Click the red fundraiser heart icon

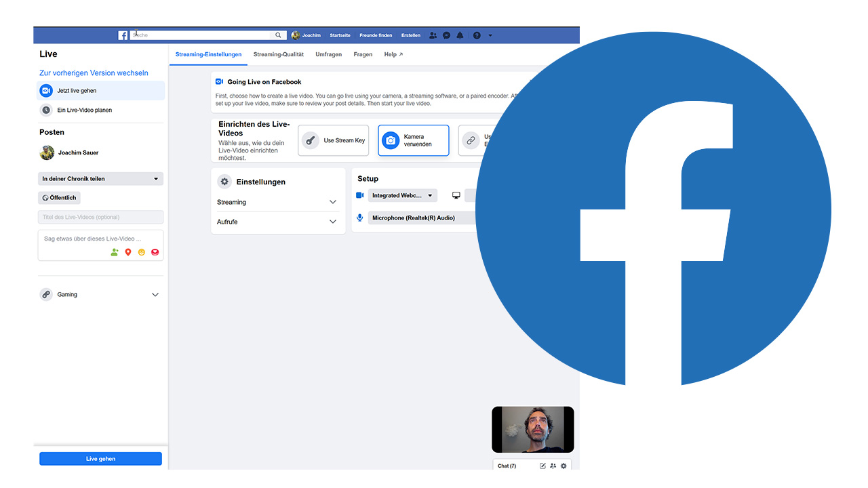[155, 252]
